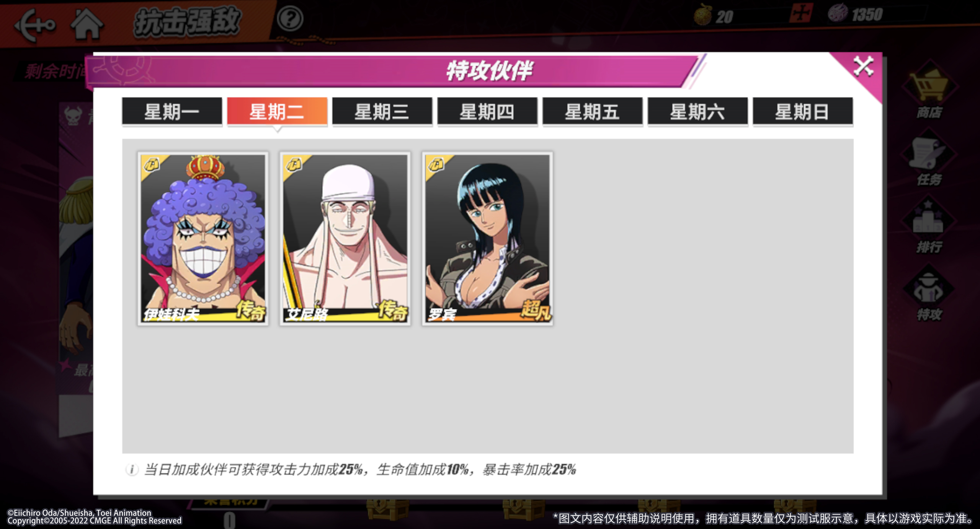Image resolution: width=980 pixels, height=529 pixels.
Task: Select the 星期六 tab
Action: 697,111
